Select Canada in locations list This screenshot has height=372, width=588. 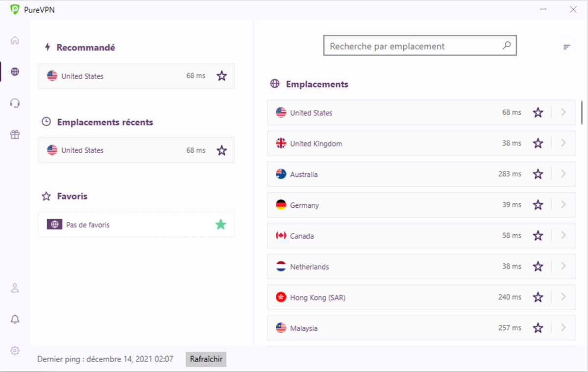[421, 236]
